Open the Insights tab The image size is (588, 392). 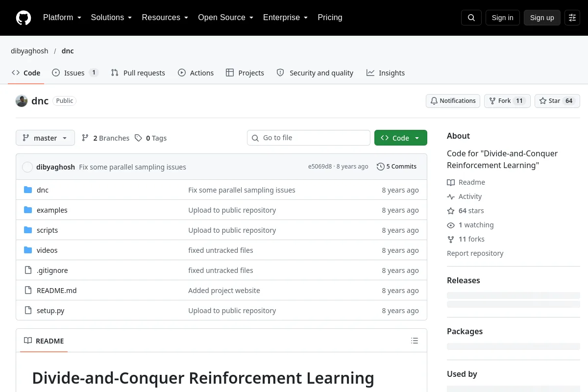(386, 73)
